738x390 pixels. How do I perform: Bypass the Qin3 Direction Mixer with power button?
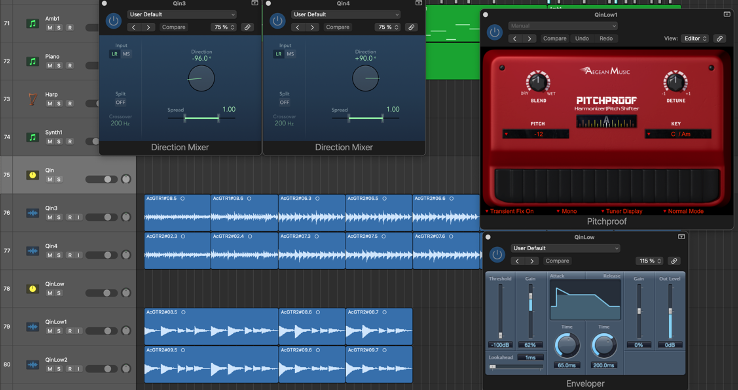(x=113, y=21)
